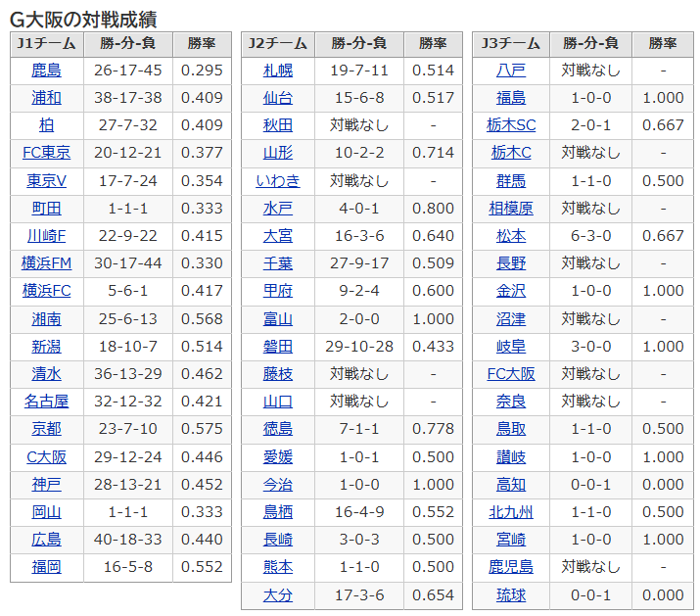Click the 水戸 team link
The height and width of the screenshot is (616, 700).
pos(278,209)
